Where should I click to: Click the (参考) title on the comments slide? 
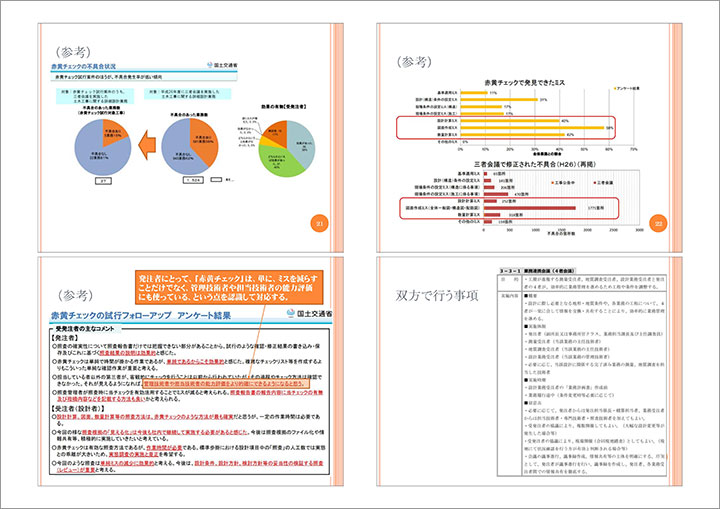75,295
